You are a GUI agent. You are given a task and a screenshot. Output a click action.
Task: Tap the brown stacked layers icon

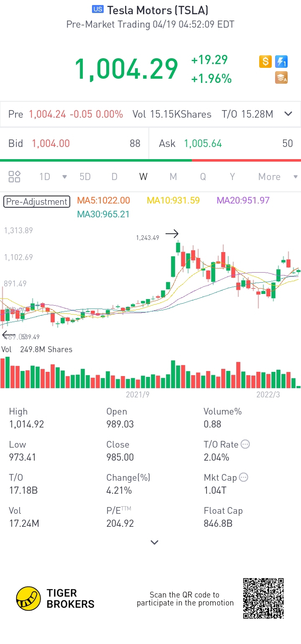pos(281,77)
